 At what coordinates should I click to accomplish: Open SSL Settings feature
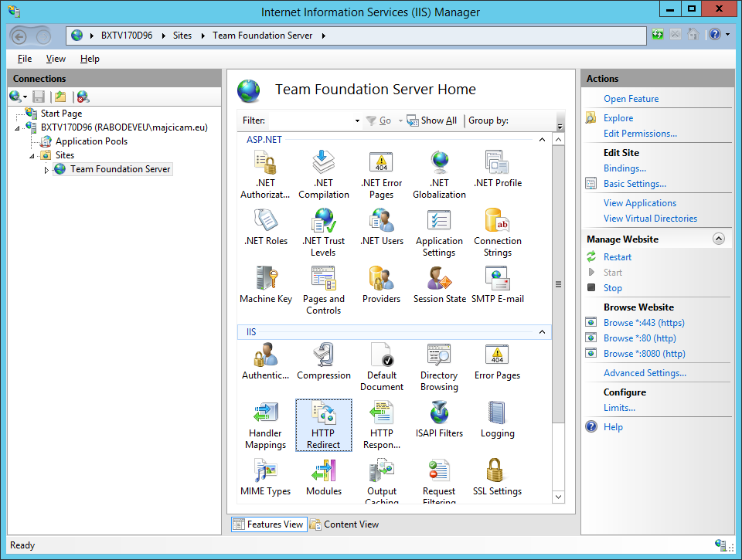pos(497,477)
